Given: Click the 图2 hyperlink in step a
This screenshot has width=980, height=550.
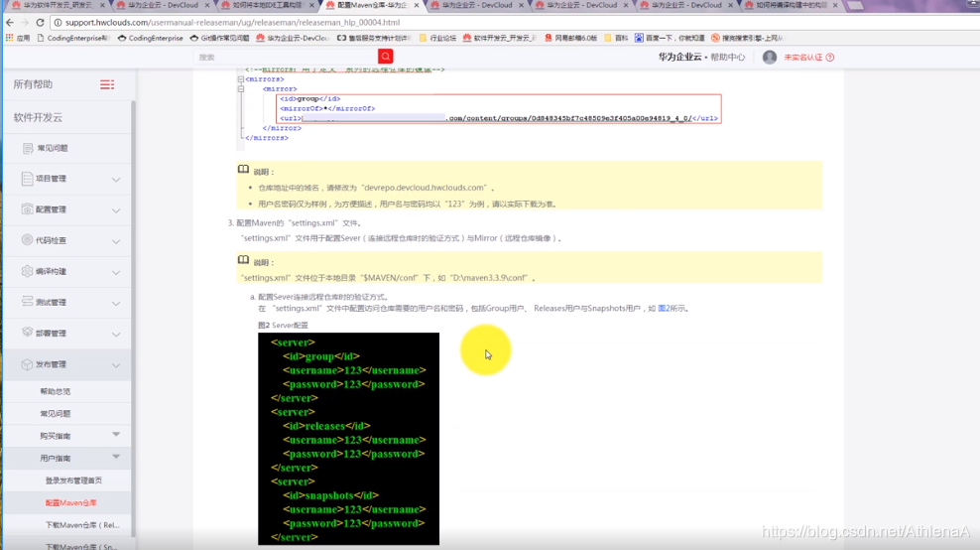Looking at the screenshot, I should (x=664, y=309).
